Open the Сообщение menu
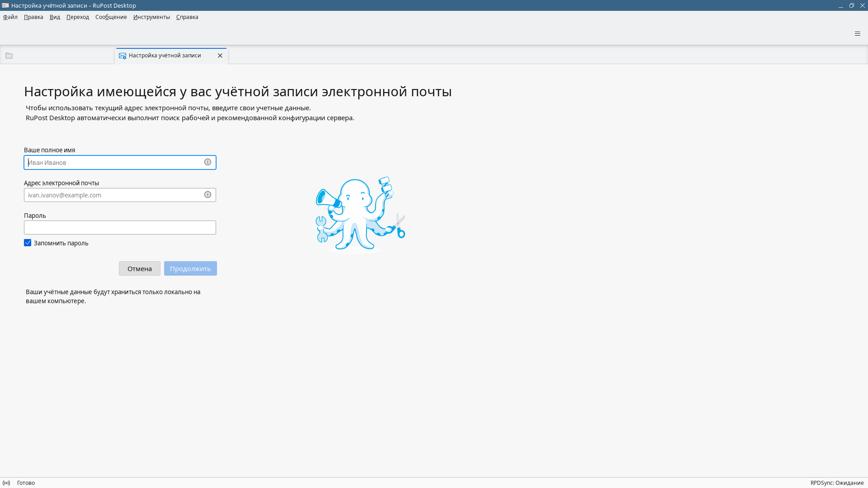 click(x=111, y=17)
